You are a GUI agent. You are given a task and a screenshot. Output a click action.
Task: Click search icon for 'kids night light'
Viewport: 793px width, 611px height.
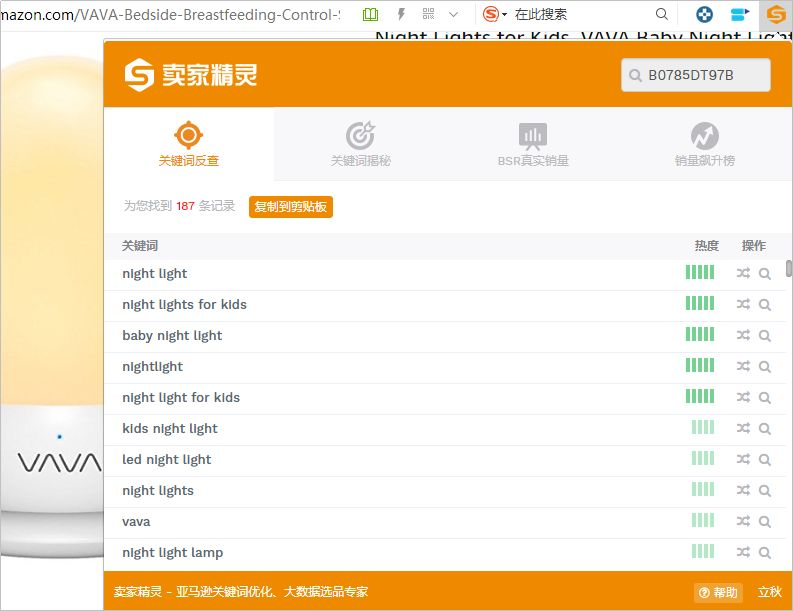tap(765, 428)
